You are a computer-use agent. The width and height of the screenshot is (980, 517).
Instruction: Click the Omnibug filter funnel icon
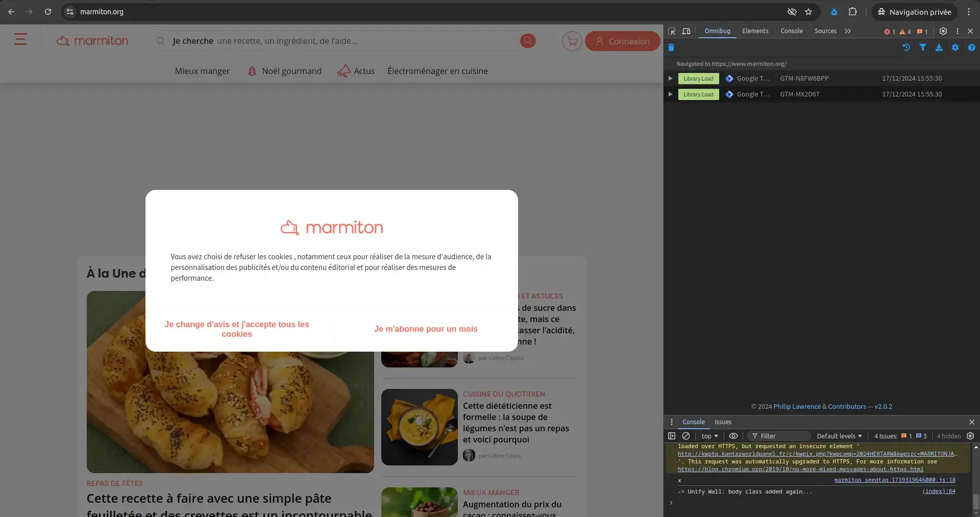click(x=923, y=47)
